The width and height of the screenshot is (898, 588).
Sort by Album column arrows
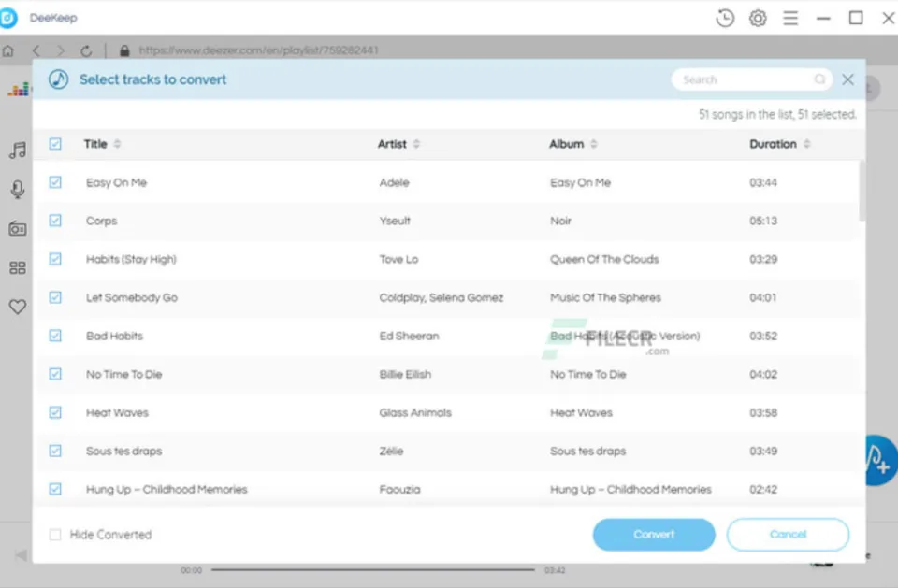tap(593, 144)
